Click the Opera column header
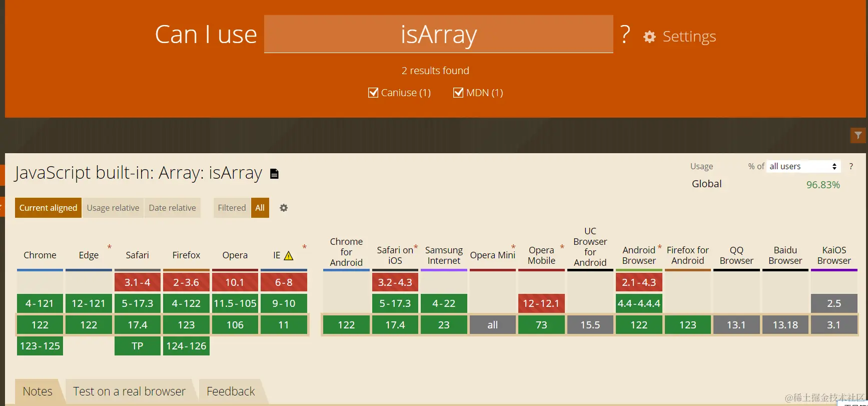Screen dimensions: 868x406 (x=235, y=255)
